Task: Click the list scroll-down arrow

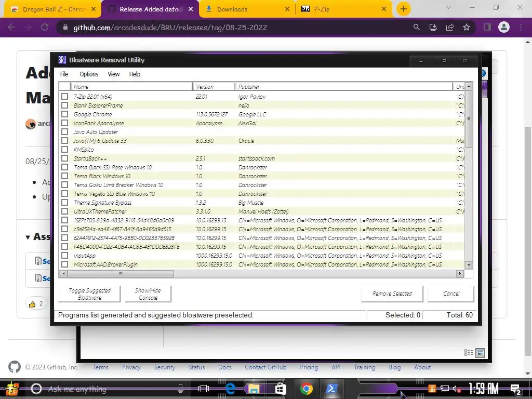Action: click(469, 265)
